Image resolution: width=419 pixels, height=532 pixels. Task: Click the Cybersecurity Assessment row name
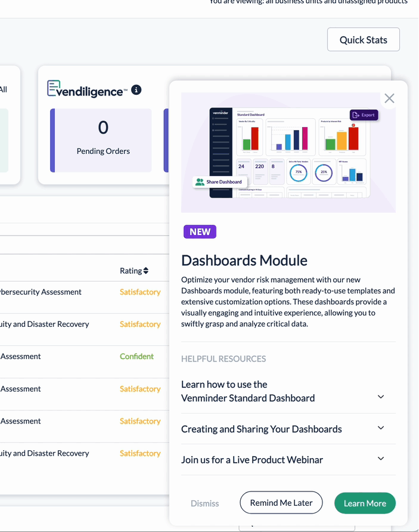coord(41,292)
